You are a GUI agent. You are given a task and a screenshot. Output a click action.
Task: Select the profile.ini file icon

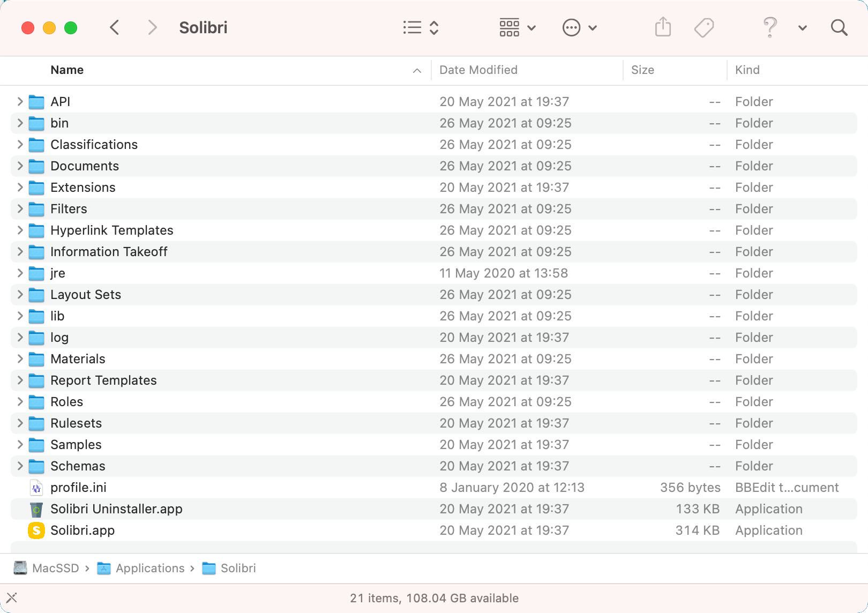click(36, 487)
